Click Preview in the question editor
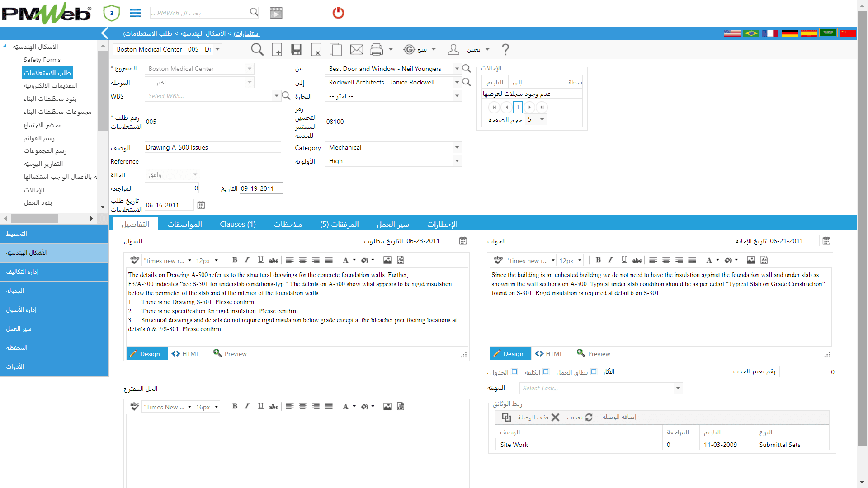868x488 pixels. click(230, 354)
